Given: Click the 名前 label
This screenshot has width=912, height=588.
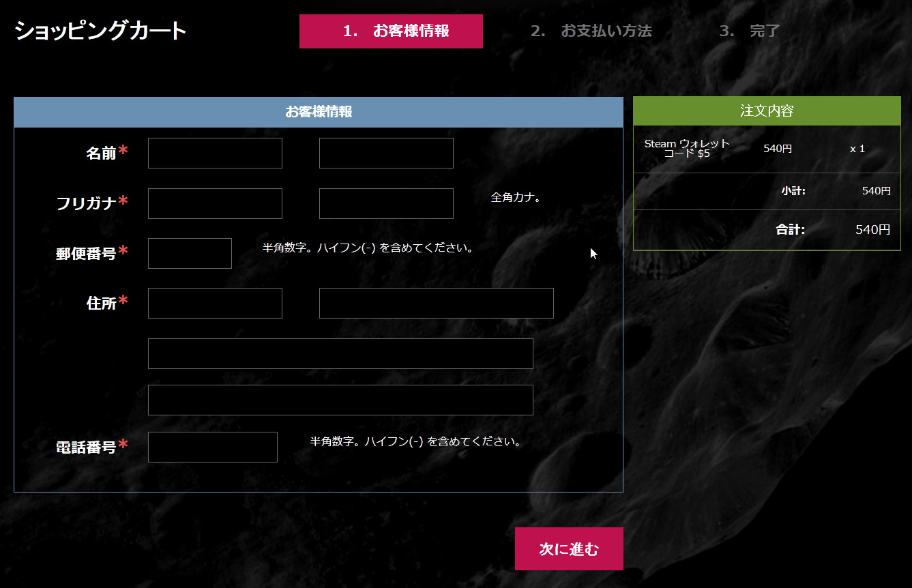Looking at the screenshot, I should tap(101, 153).
